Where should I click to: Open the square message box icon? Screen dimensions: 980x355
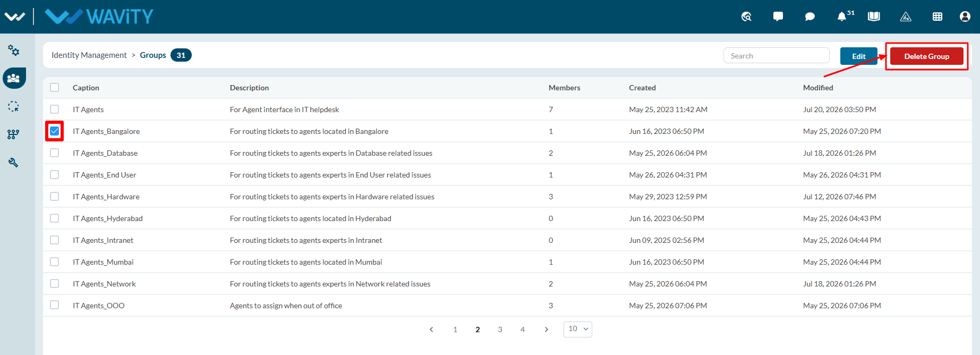pyautogui.click(x=778, y=16)
